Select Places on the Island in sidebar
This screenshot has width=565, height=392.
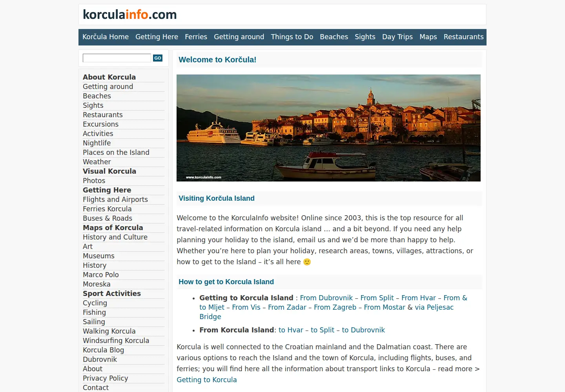coord(116,152)
